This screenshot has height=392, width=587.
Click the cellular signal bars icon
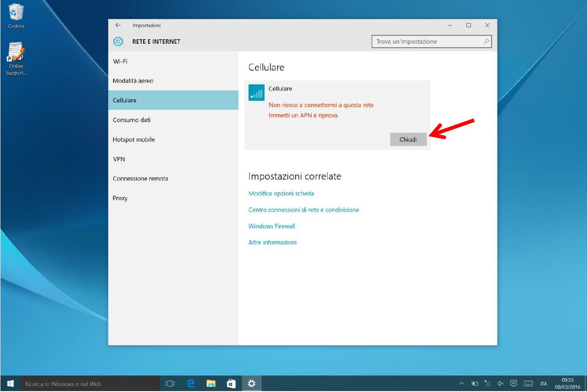click(x=256, y=92)
